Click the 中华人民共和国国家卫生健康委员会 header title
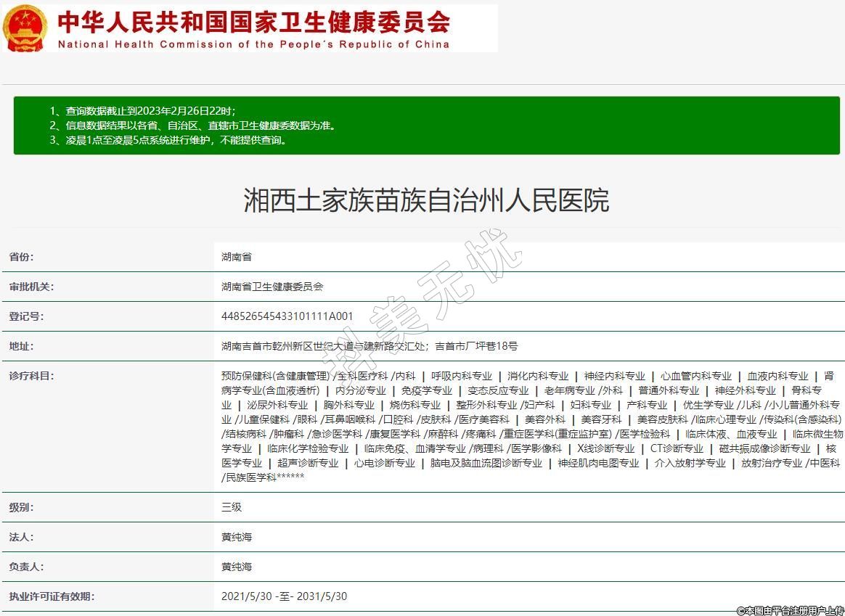 [253, 21]
